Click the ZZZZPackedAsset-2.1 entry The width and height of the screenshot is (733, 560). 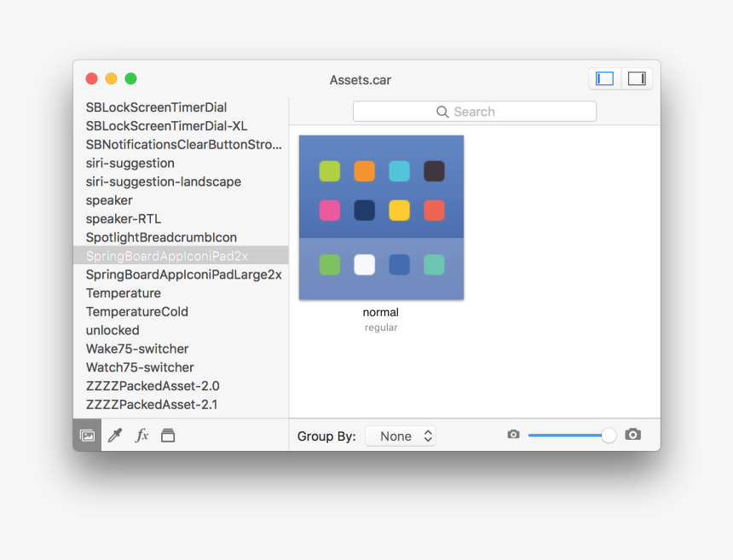[152, 404]
